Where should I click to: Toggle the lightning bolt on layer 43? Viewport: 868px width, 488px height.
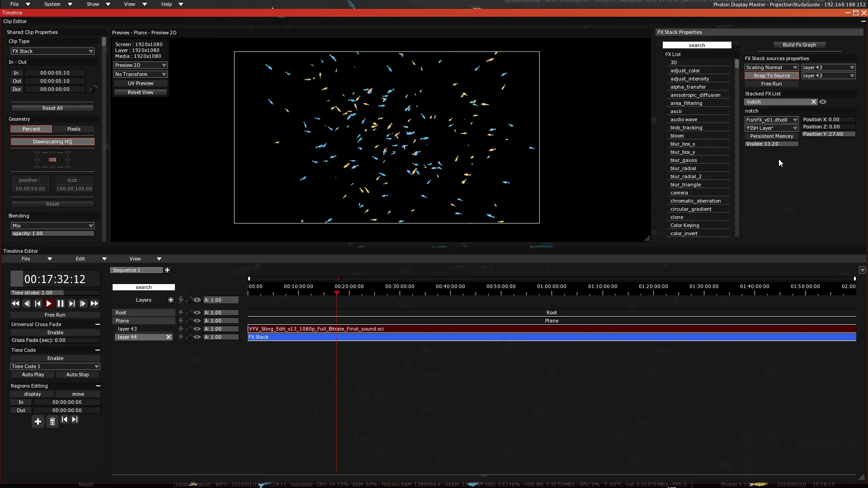coord(181,329)
